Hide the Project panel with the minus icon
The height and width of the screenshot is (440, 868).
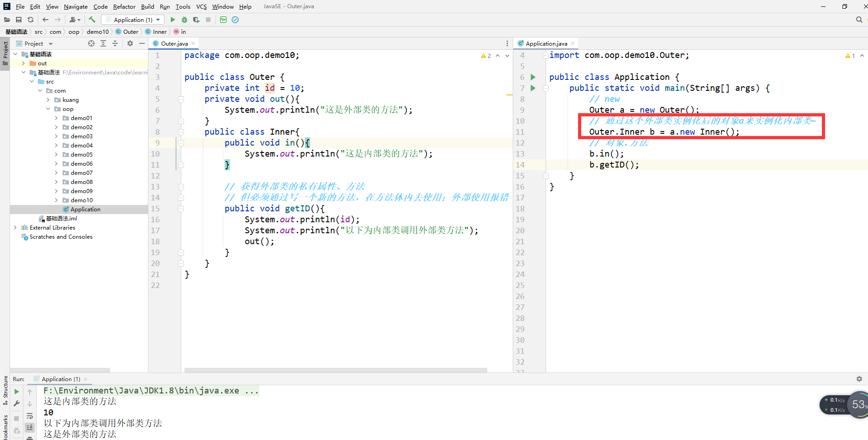coord(142,43)
